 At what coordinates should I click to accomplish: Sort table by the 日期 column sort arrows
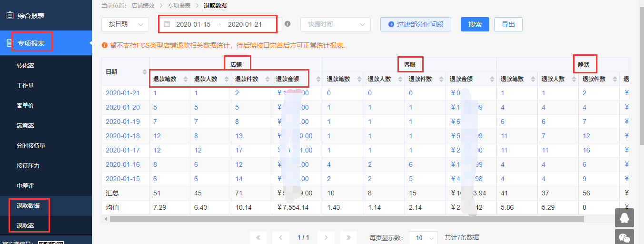[145, 72]
